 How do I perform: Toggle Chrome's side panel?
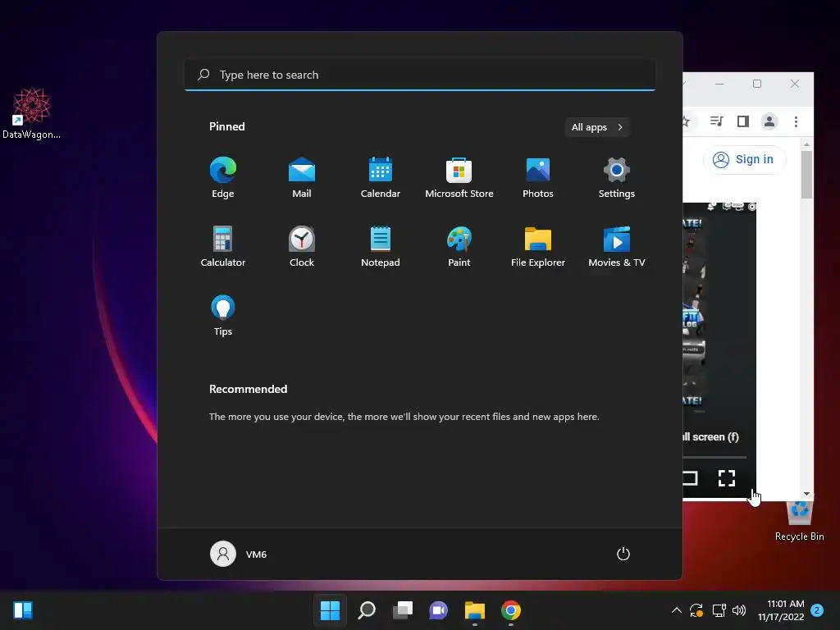[743, 121]
